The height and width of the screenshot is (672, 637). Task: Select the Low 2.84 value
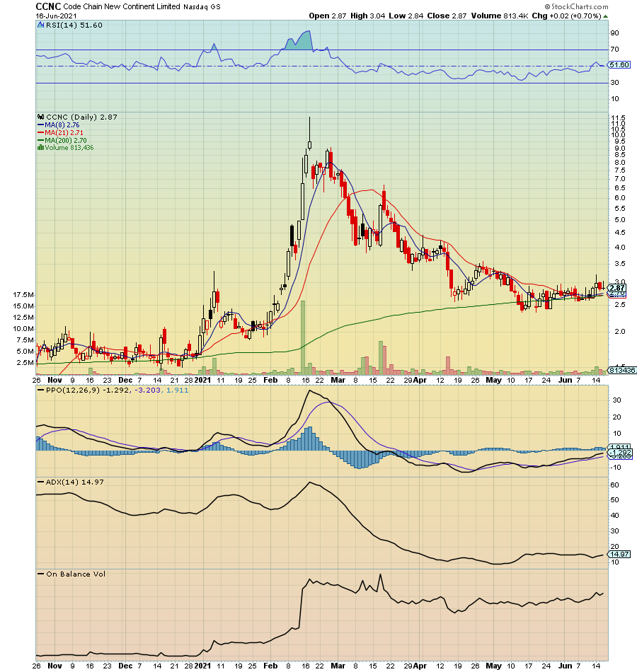(x=406, y=16)
